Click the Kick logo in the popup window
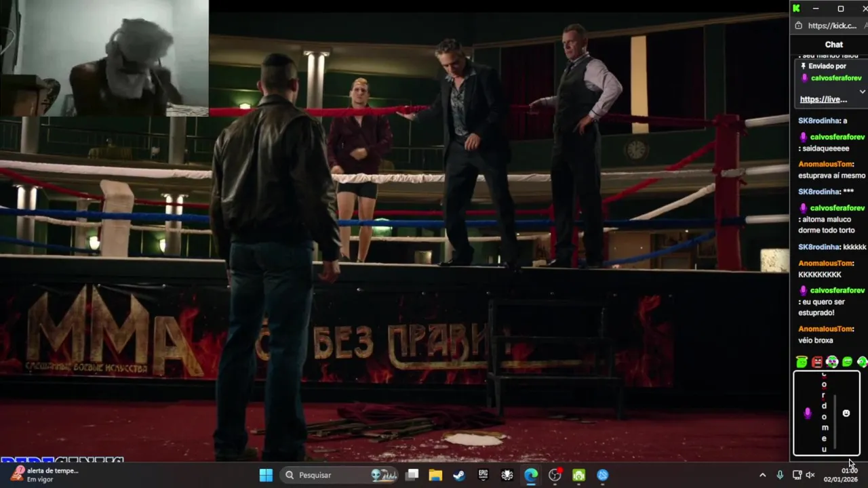The height and width of the screenshot is (488, 868). [796, 8]
